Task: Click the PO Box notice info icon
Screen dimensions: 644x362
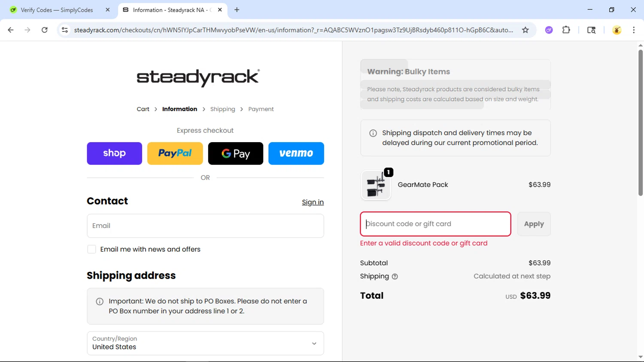Action: (x=100, y=301)
